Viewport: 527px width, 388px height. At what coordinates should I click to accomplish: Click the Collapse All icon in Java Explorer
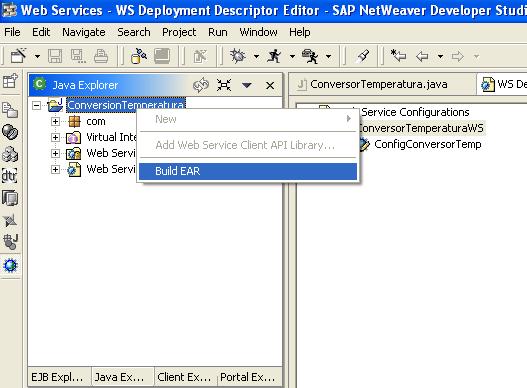click(x=224, y=85)
